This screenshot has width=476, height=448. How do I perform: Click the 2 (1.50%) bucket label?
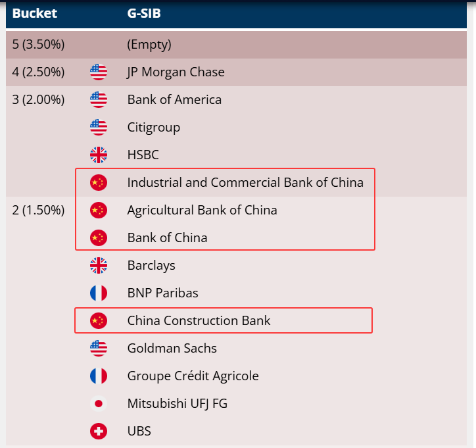(38, 211)
